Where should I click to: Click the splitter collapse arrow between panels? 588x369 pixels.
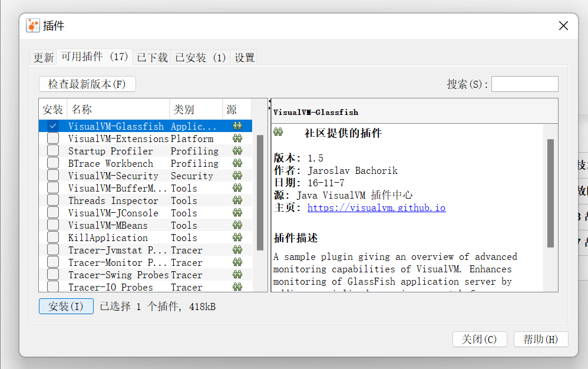pyautogui.click(x=269, y=101)
